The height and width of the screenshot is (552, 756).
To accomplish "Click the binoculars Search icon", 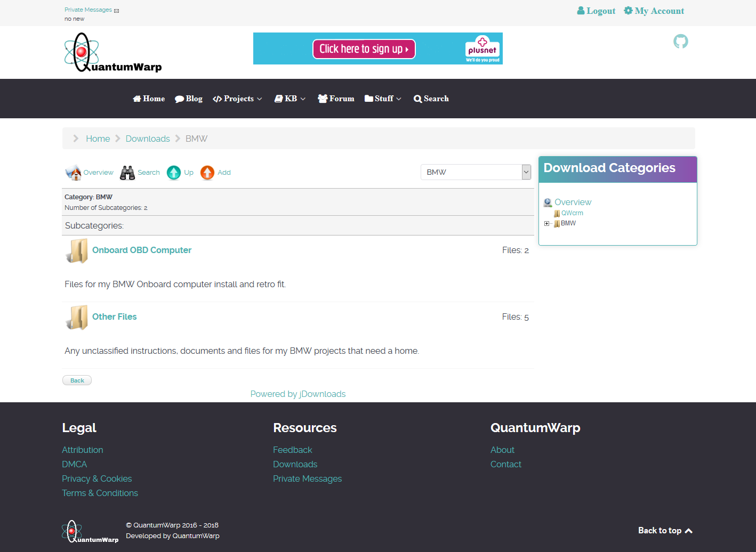I will click(x=127, y=172).
